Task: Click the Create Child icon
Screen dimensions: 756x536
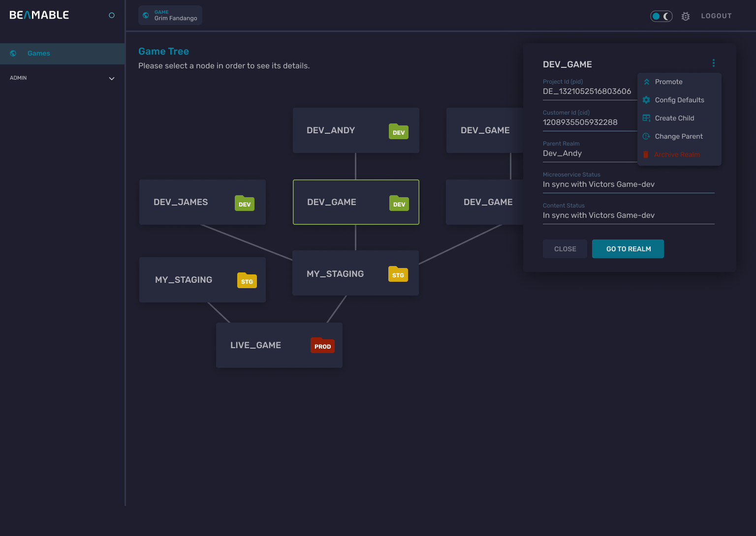Action: pos(646,118)
